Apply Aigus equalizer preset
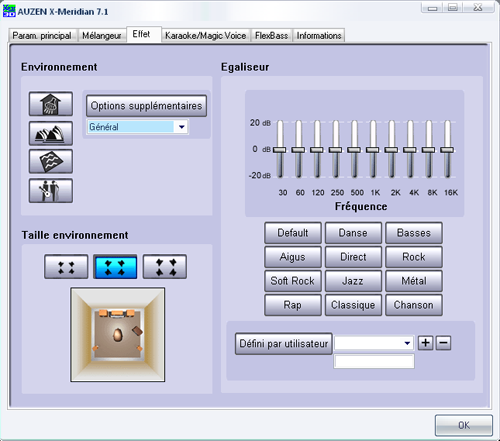This screenshot has width=500, height=441. [293, 257]
